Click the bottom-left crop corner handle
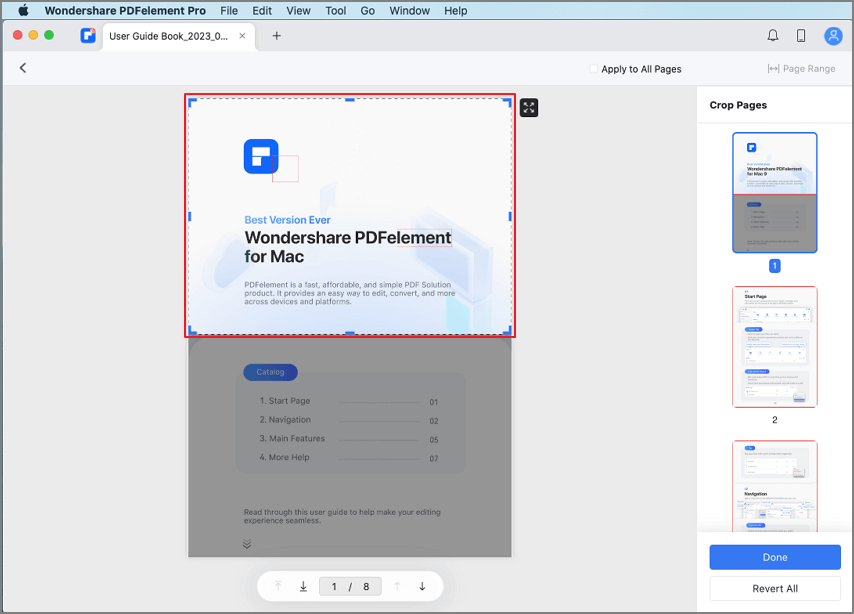 191,330
